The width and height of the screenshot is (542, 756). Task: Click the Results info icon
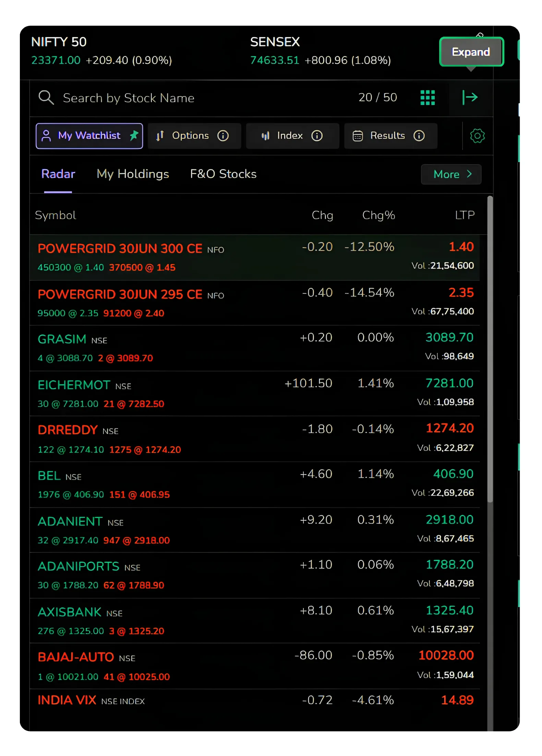click(419, 136)
